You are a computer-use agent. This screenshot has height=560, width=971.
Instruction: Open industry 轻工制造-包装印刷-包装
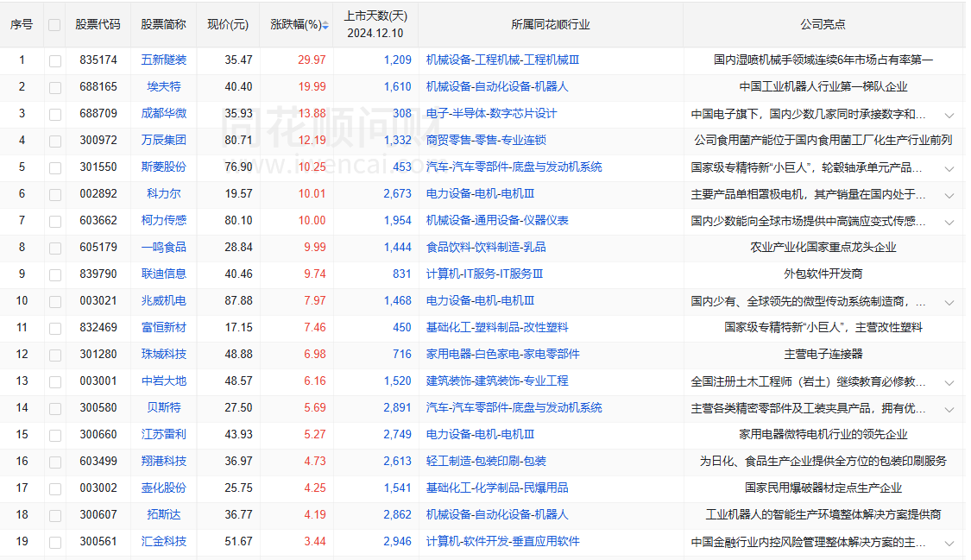click(x=486, y=461)
